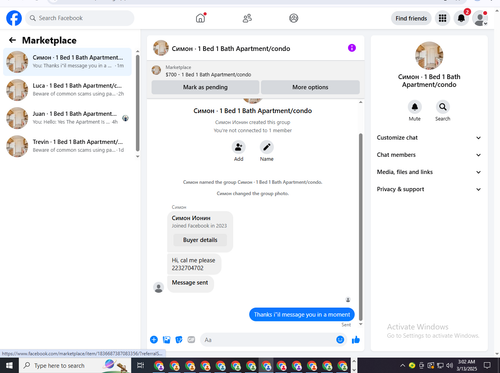Click the Name pencil icon
The image size is (500, 373).
click(x=267, y=147)
